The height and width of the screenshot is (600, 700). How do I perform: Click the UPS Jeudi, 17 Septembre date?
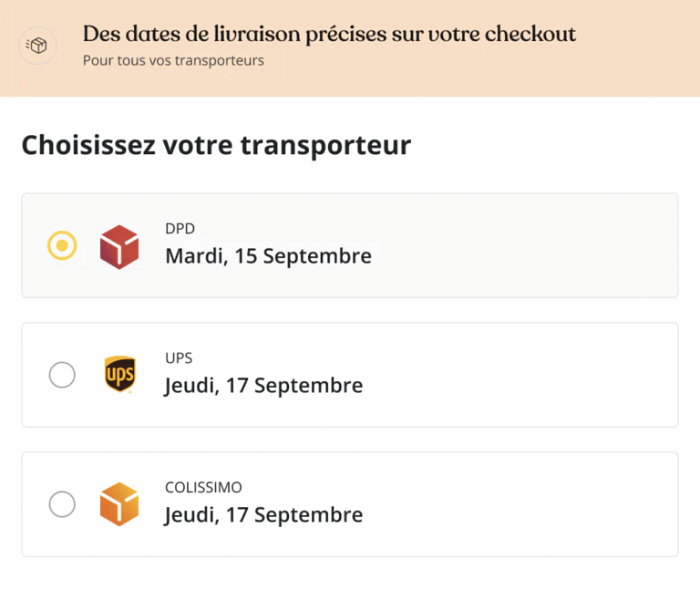263,386
